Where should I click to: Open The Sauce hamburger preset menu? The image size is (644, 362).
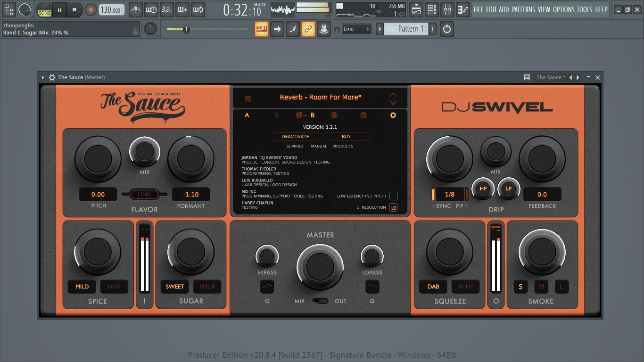tap(248, 99)
